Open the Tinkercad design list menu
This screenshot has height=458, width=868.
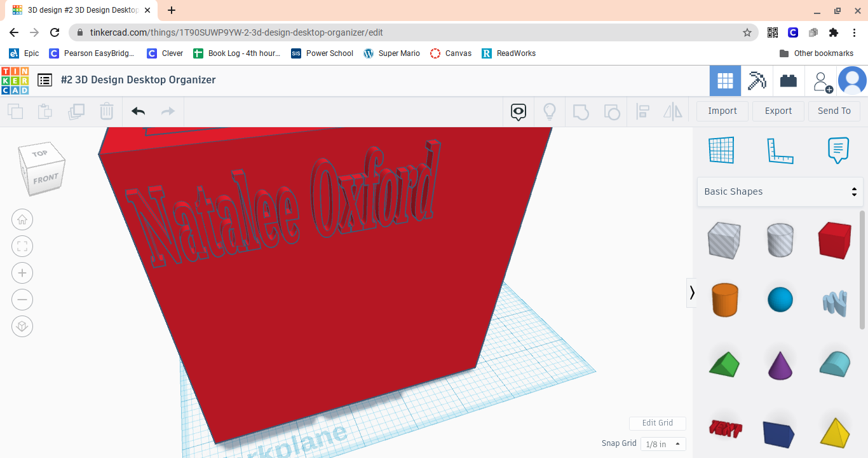(x=44, y=80)
